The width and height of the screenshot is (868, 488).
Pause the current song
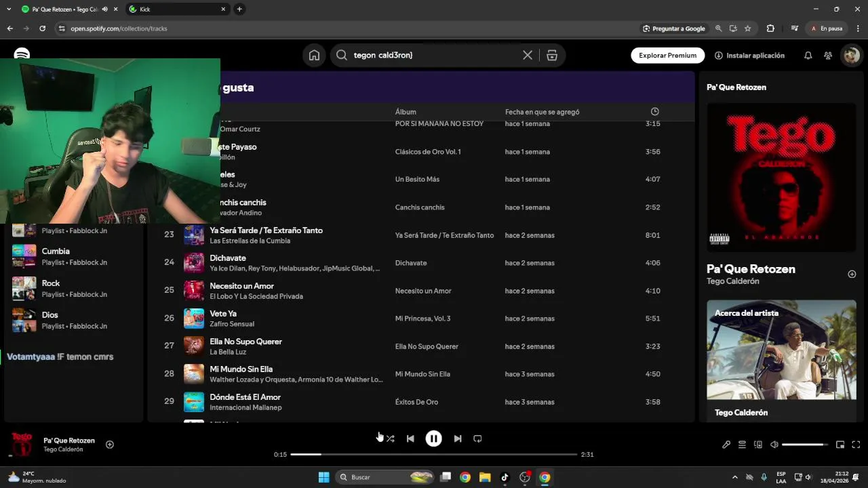point(433,439)
